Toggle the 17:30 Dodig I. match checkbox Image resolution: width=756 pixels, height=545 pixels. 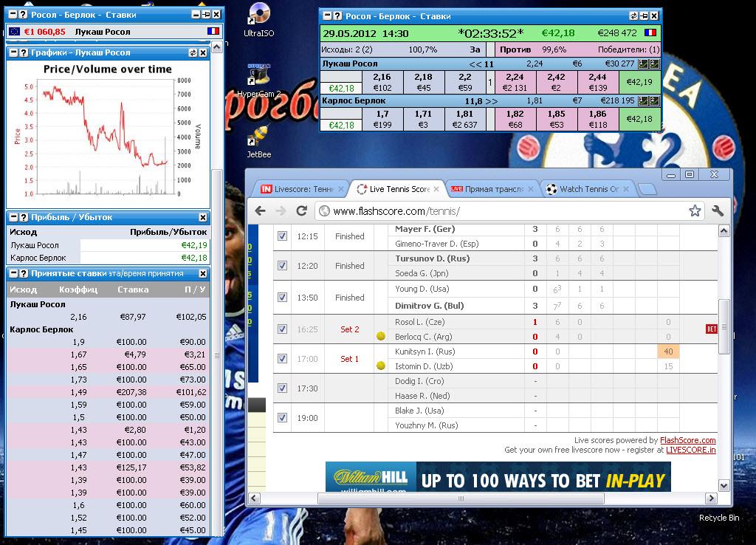point(283,388)
